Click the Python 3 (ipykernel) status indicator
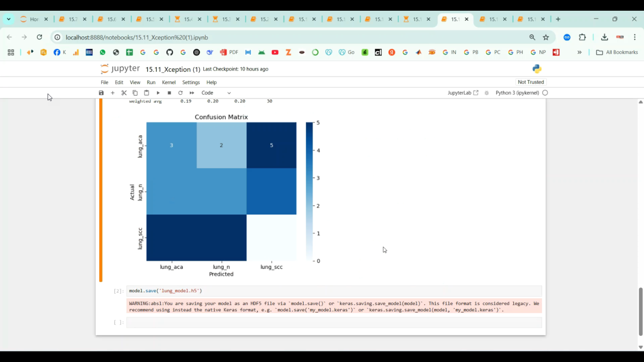Screen dimensions: 644x362 pos(517,93)
